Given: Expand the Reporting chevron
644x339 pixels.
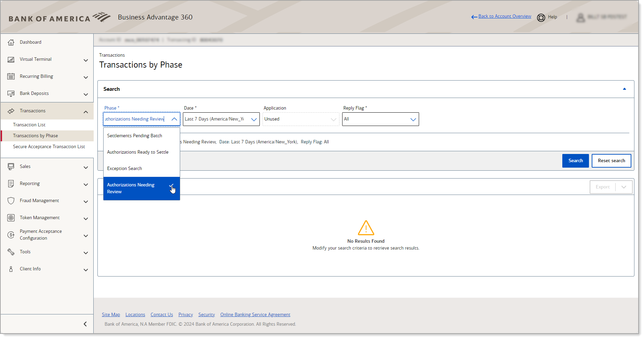Looking at the screenshot, I should point(86,184).
